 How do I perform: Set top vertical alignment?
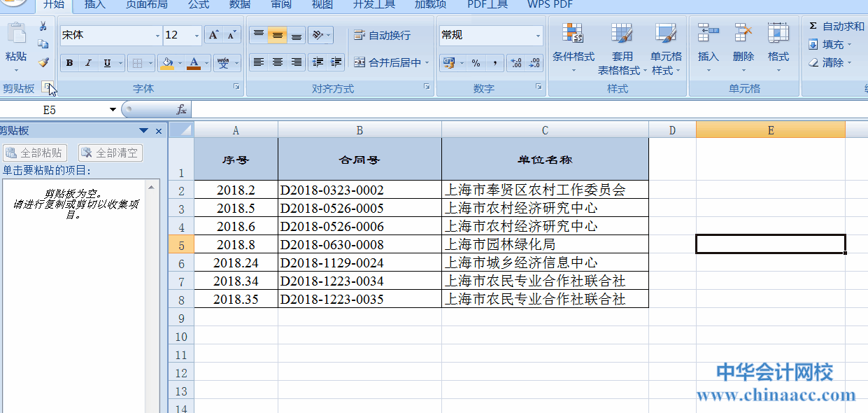[x=259, y=35]
